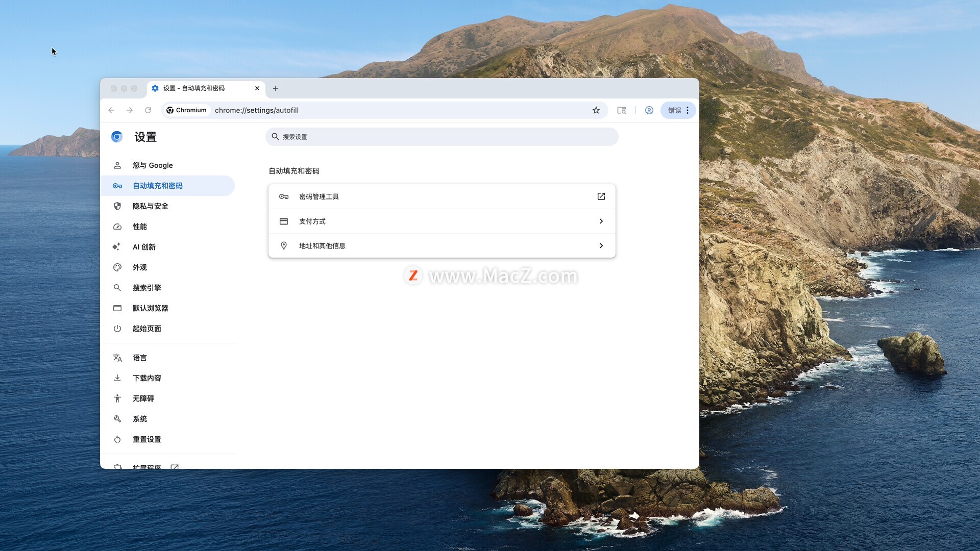Click the reset icon beside 重置设置
This screenshot has width=980, height=551.
[117, 439]
